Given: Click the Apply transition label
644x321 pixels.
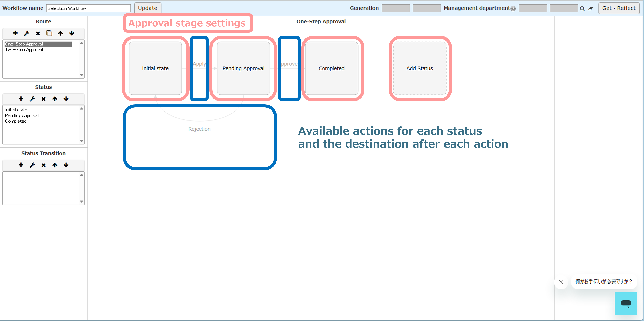Looking at the screenshot, I should 199,64.
